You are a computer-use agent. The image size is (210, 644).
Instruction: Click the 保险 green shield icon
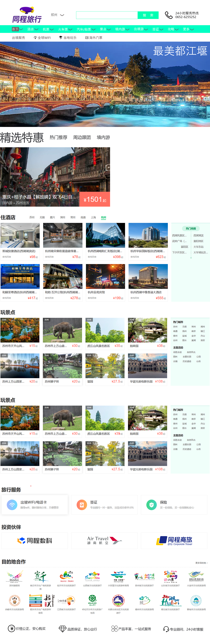pos(151,505)
